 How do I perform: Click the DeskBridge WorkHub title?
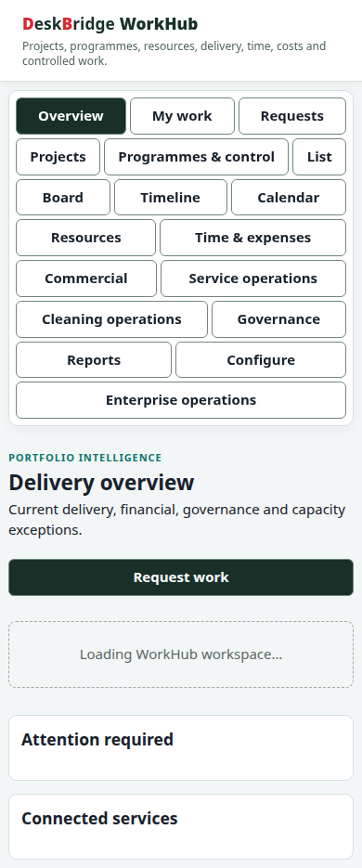pyautogui.click(x=110, y=24)
